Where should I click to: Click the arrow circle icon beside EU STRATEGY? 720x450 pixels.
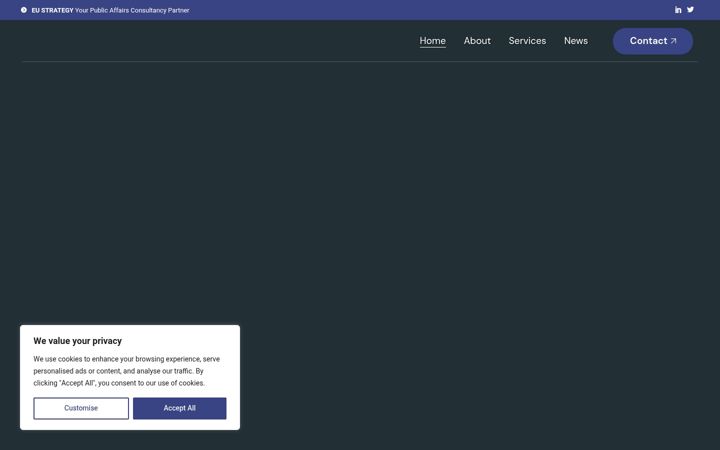24,10
